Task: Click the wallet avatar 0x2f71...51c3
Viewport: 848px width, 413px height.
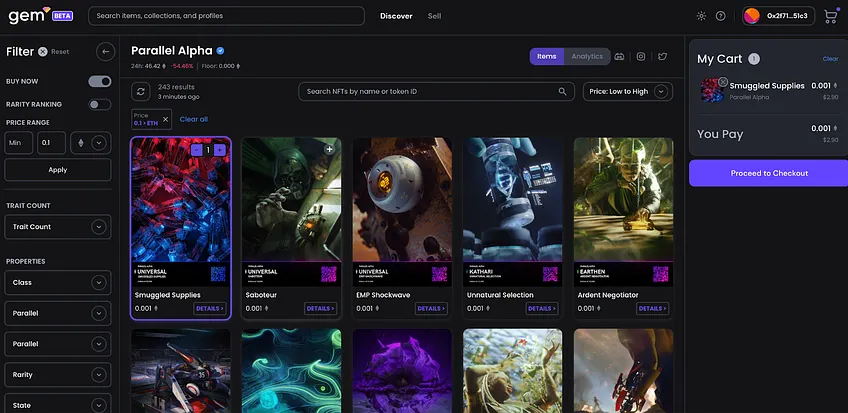Action: click(779, 16)
